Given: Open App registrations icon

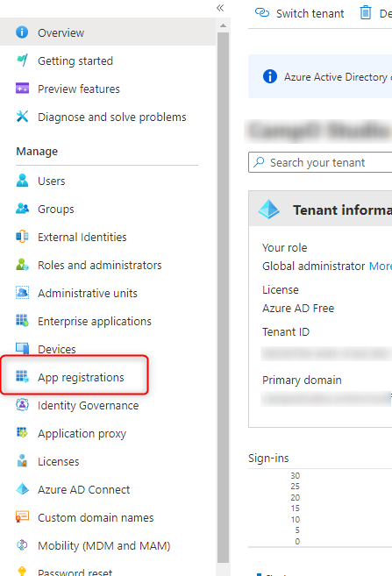Looking at the screenshot, I should click(23, 377).
